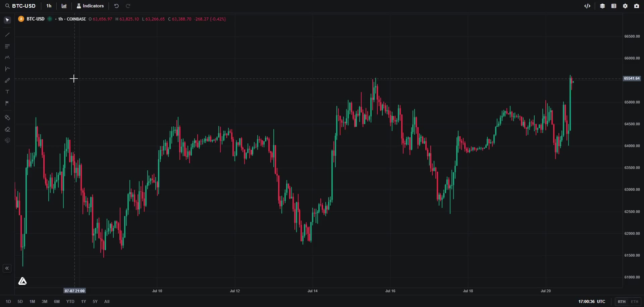
Task: Select the trend line drawing tool
Action: point(7,35)
